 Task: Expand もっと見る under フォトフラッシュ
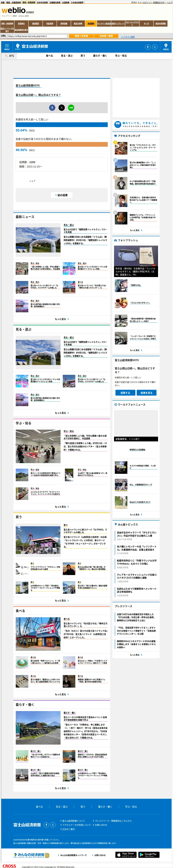[x=136, y=350]
